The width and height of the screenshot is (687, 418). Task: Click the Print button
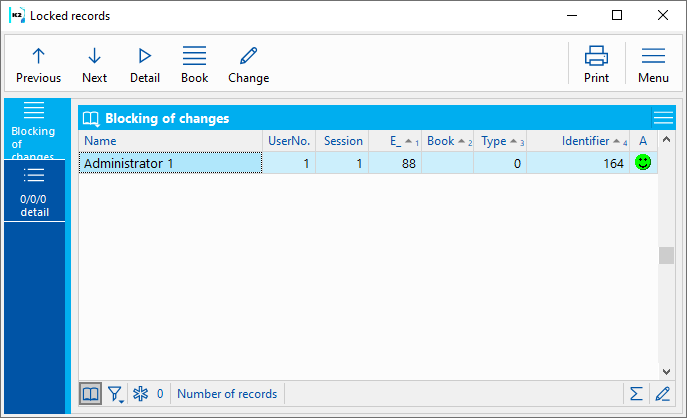pos(596,65)
